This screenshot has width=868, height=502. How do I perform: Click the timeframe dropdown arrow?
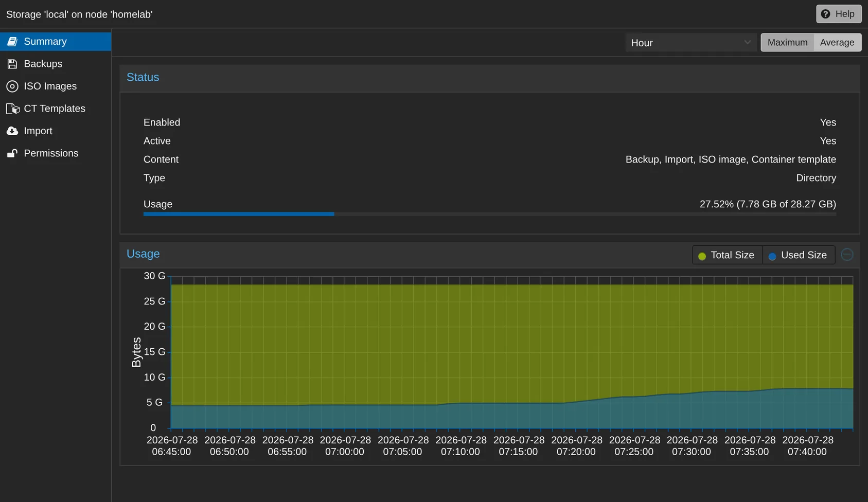748,43
